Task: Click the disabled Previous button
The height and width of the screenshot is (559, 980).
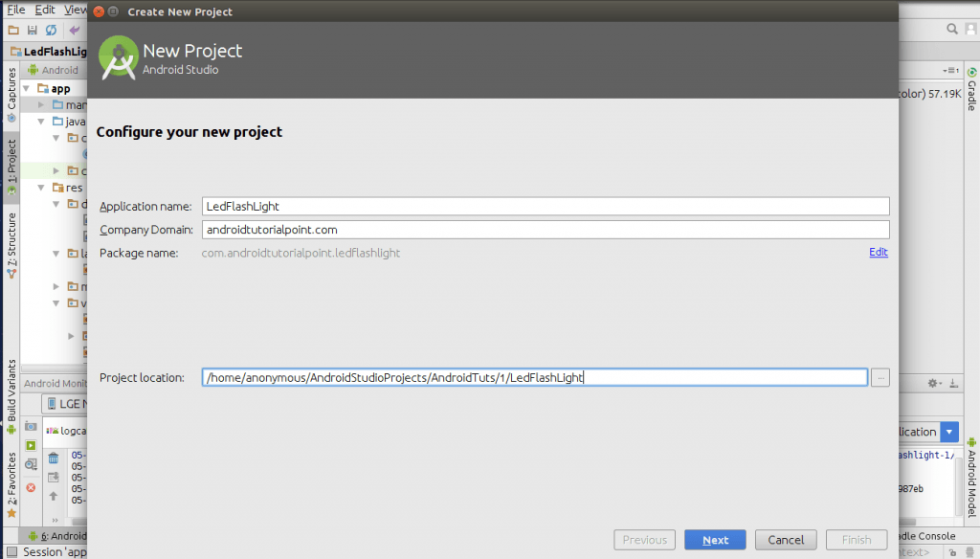Action: pos(644,540)
